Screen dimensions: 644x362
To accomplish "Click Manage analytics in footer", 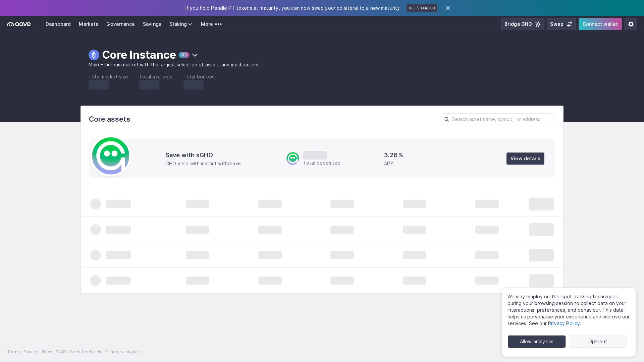I will pos(122,352).
